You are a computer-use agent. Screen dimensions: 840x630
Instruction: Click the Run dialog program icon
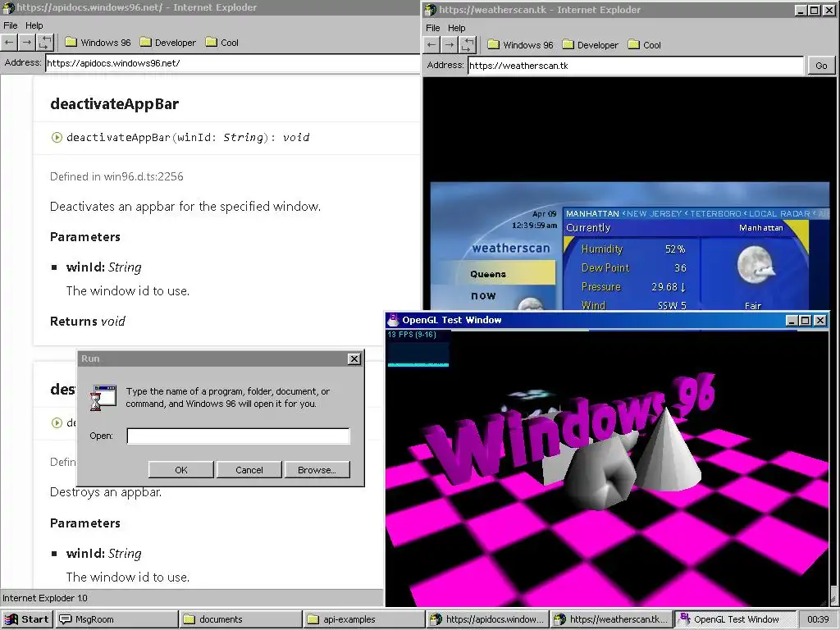(x=103, y=398)
